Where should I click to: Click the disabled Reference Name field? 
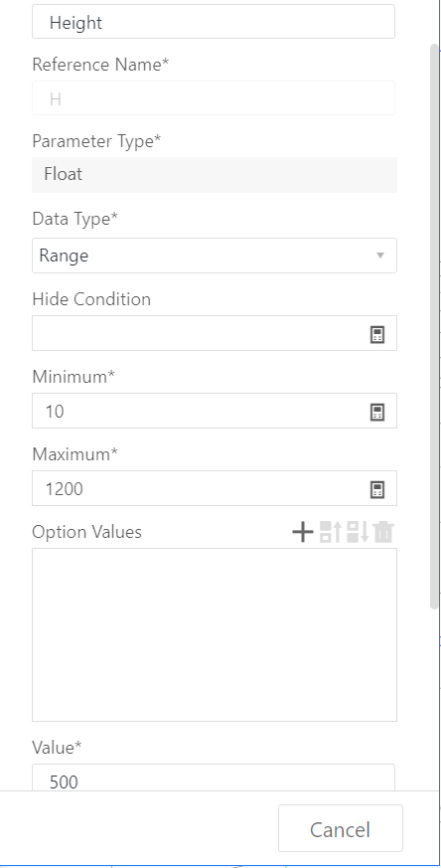tap(214, 98)
